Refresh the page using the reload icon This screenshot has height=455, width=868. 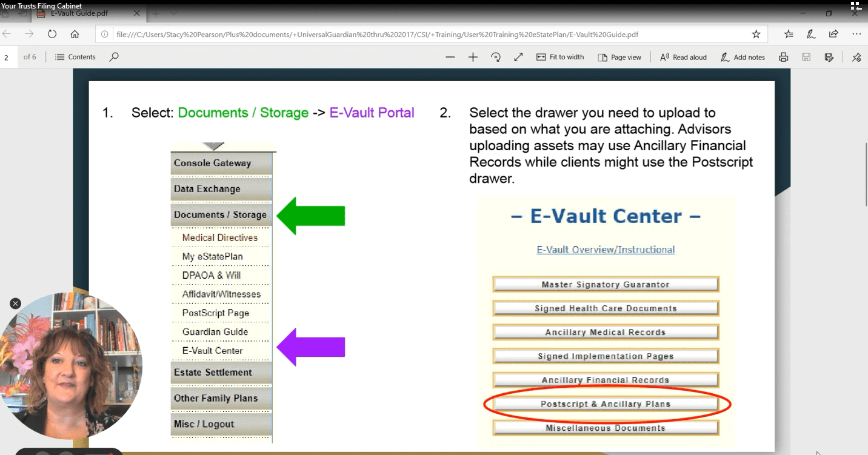52,35
